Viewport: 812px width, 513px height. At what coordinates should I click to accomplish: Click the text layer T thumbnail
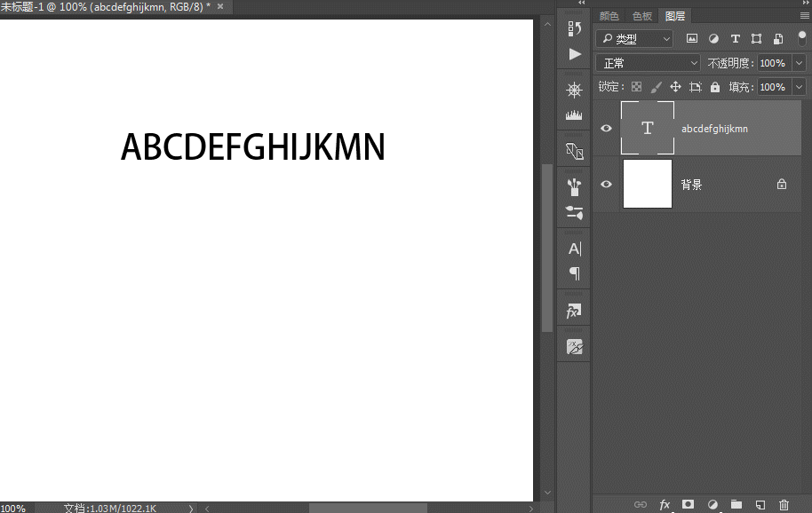648,128
